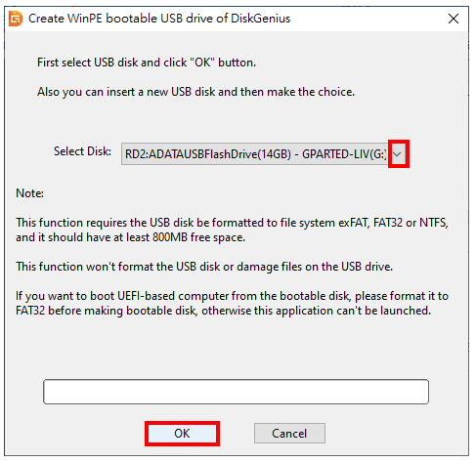Viewport: 476px width, 462px height.
Task: Click the exFAT, FAT32 or NTFS requirement line
Action: tap(232, 223)
